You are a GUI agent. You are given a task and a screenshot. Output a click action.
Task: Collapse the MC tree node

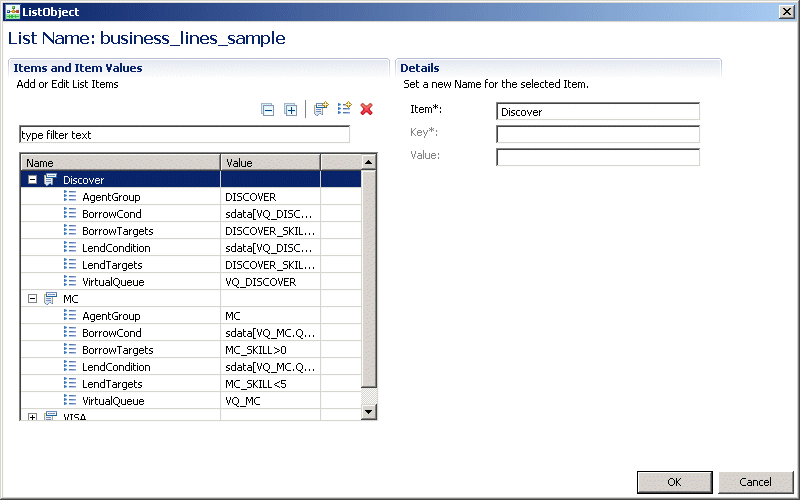tap(33, 298)
